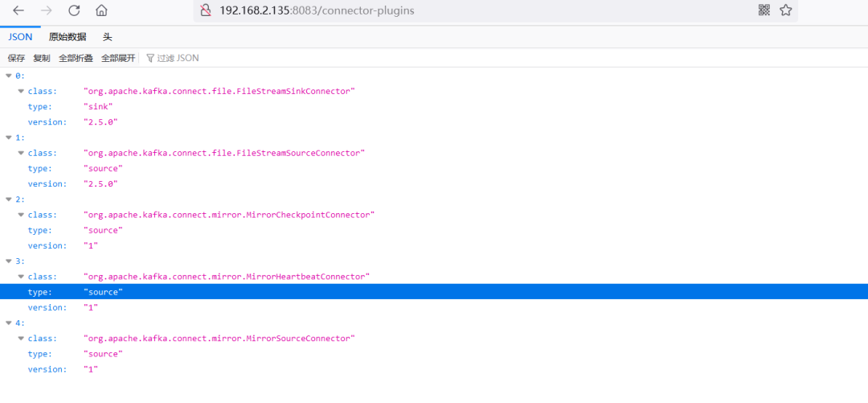The height and width of the screenshot is (403, 868).
Task: Select item 1 type "source" value
Action: coord(103,168)
